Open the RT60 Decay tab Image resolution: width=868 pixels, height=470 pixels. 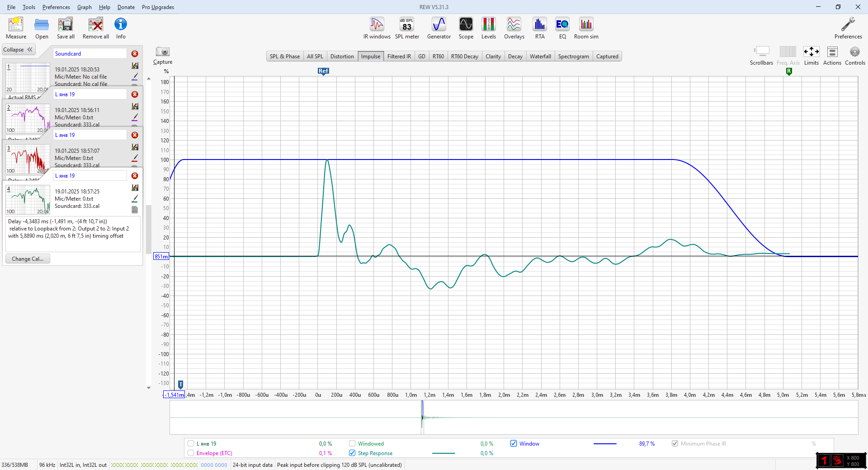pyautogui.click(x=464, y=56)
